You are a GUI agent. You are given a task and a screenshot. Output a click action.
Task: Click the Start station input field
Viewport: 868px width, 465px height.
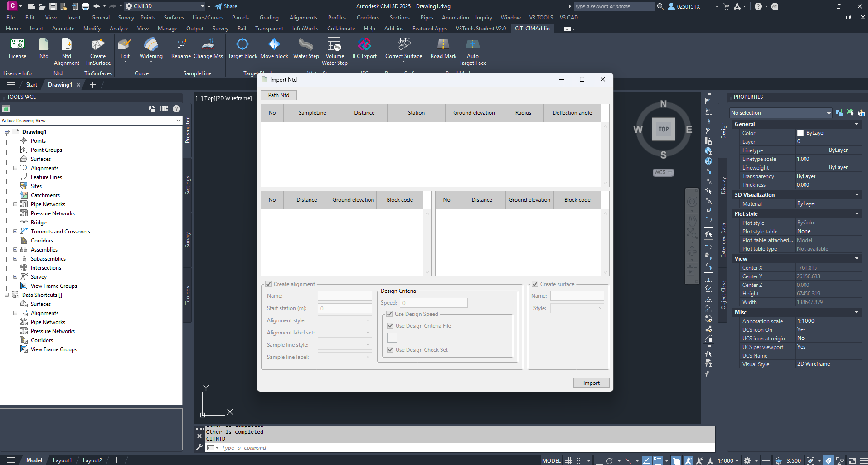click(344, 308)
